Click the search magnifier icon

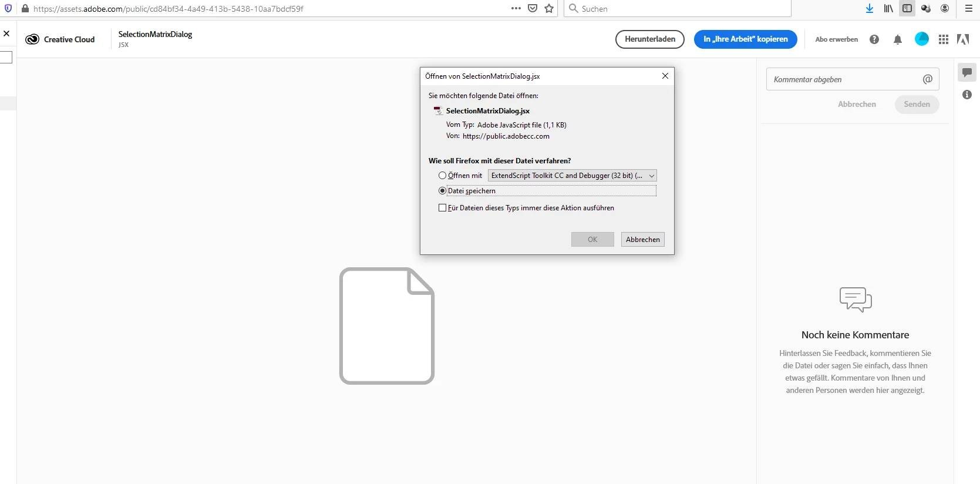tap(574, 8)
